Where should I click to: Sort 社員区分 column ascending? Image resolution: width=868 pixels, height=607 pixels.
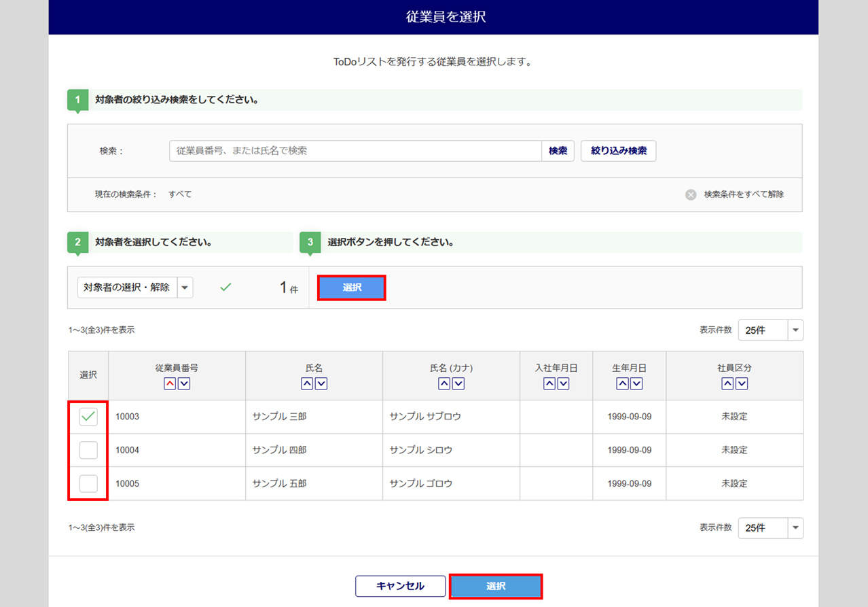(x=727, y=383)
